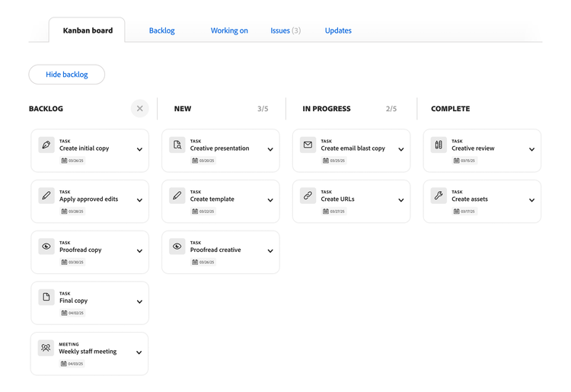Click the people icon on Weekly staff meeting
571x392 pixels.
point(46,348)
